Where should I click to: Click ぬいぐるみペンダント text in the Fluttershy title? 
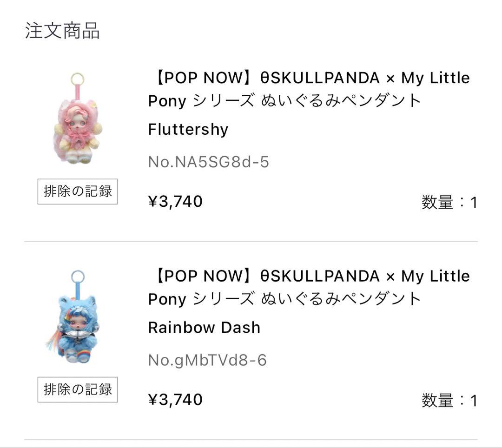(341, 100)
